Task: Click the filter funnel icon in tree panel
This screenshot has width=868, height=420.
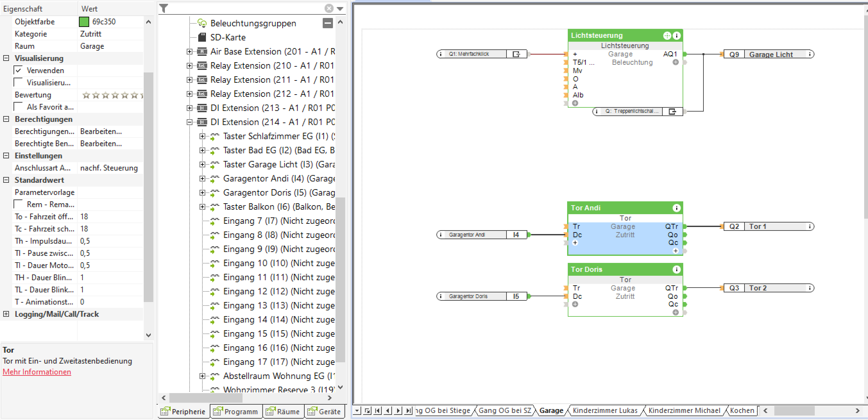Action: click(x=164, y=8)
